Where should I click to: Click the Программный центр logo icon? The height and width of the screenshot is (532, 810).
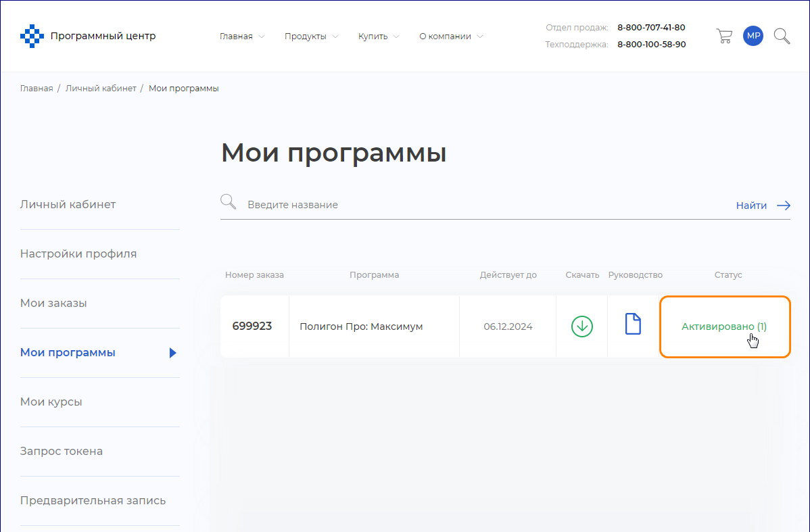click(x=32, y=37)
